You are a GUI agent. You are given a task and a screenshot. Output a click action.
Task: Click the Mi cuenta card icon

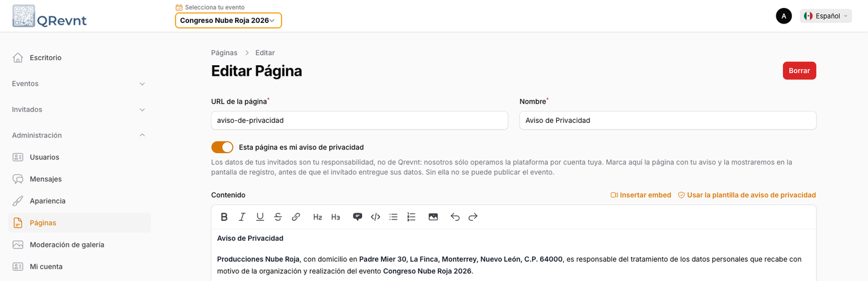[x=18, y=267]
